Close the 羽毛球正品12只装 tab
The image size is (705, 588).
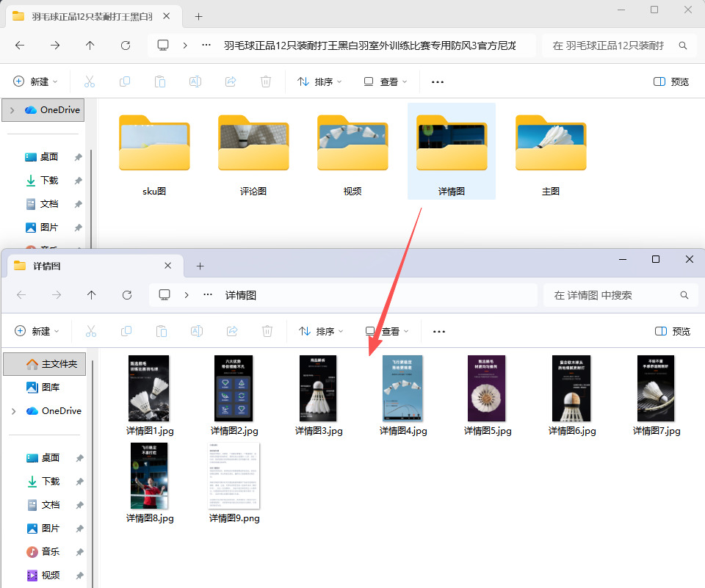point(167,16)
